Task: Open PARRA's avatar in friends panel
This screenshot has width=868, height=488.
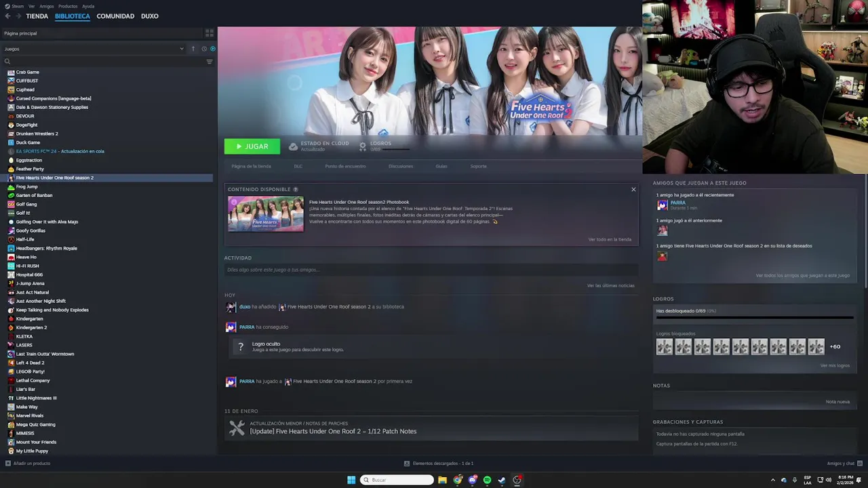Action: pos(663,205)
